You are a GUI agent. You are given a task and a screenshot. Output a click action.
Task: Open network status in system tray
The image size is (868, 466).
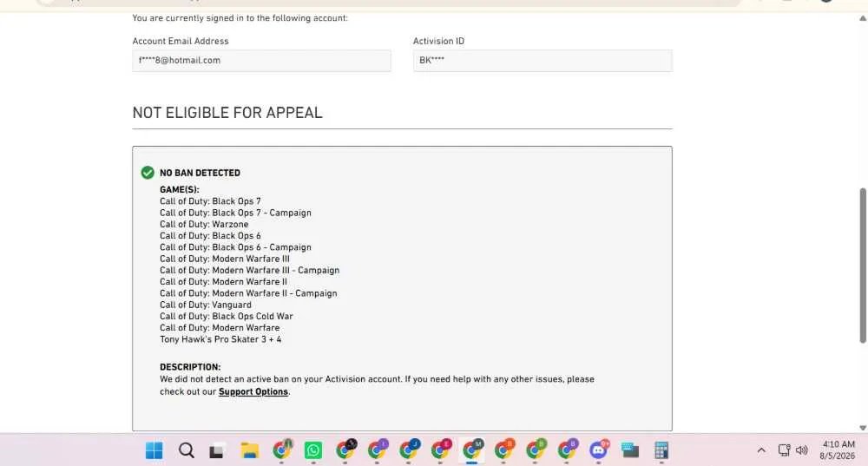point(785,450)
